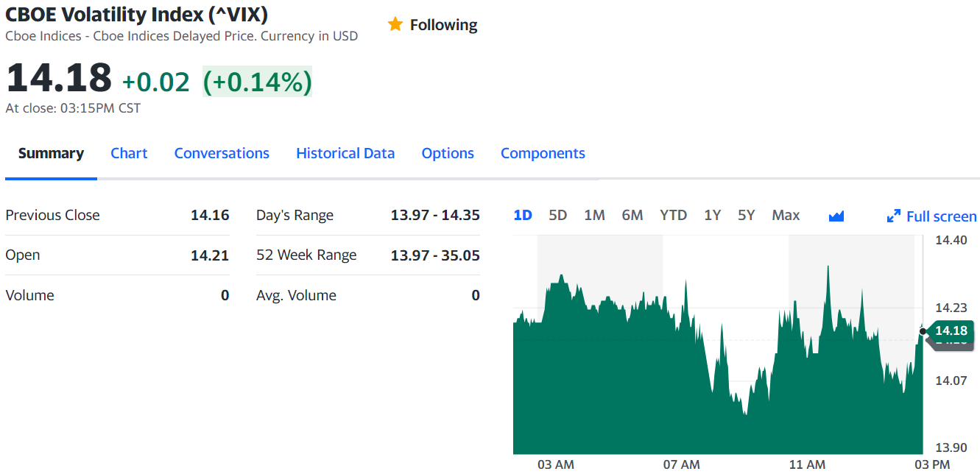Click the 14.40 price axis label
Image resolution: width=980 pixels, height=474 pixels.
point(951,240)
